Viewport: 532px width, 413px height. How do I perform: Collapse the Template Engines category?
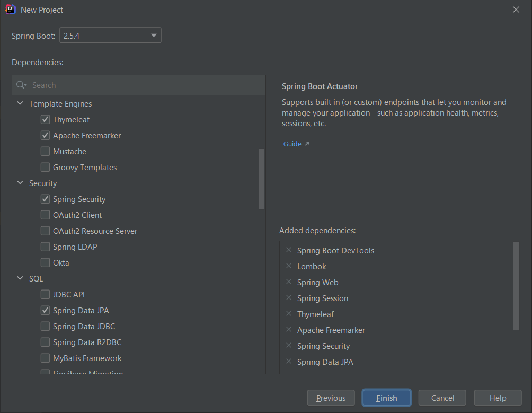20,103
